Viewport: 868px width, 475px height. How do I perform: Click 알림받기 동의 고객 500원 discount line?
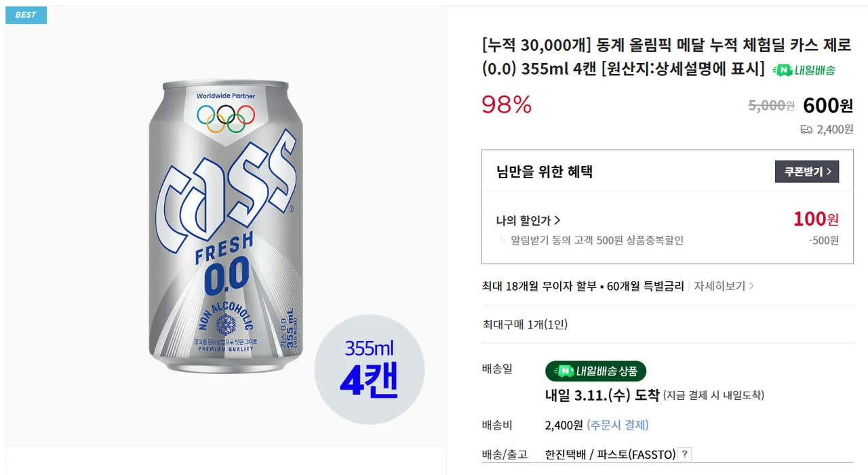pyautogui.click(x=597, y=241)
